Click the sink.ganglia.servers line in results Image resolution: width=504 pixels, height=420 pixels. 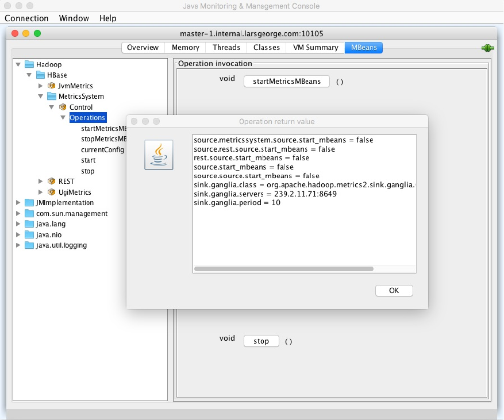265,194
